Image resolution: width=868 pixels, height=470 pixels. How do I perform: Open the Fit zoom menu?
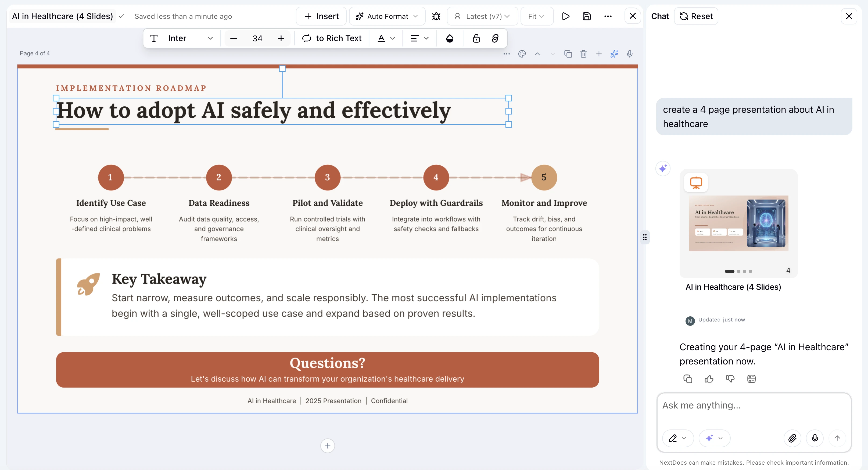point(536,16)
